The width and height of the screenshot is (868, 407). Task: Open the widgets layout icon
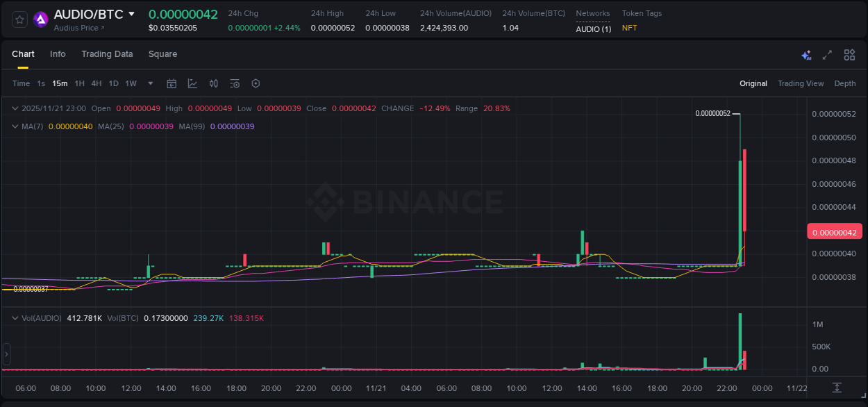[x=849, y=54]
